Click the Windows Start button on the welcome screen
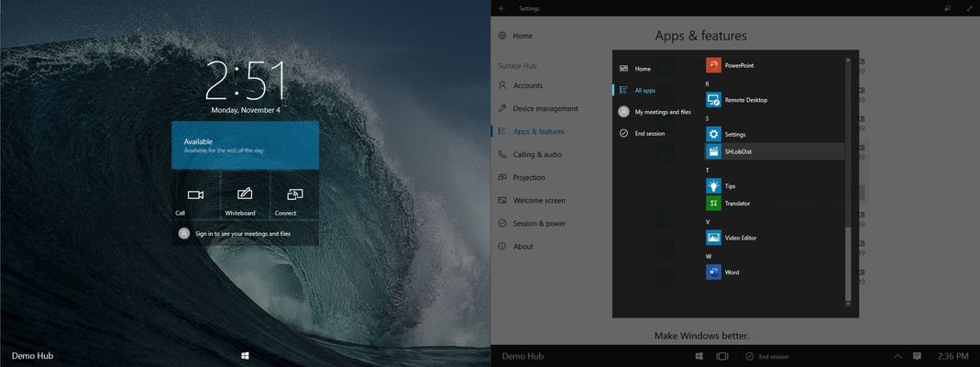The width and height of the screenshot is (980, 367). click(x=245, y=356)
